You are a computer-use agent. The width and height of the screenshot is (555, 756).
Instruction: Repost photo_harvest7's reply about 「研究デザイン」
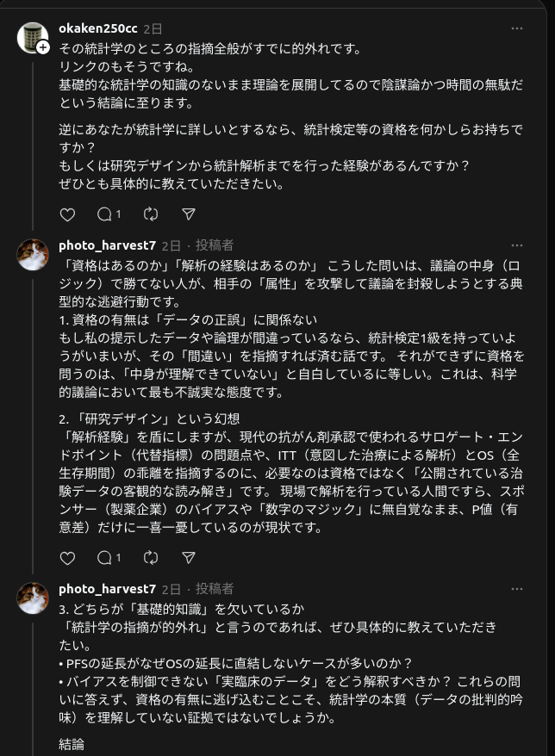click(x=150, y=558)
